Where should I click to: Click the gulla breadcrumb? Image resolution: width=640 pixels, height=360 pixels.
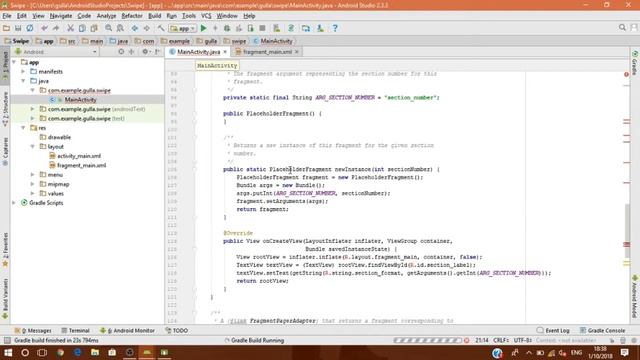pyautogui.click(x=207, y=41)
